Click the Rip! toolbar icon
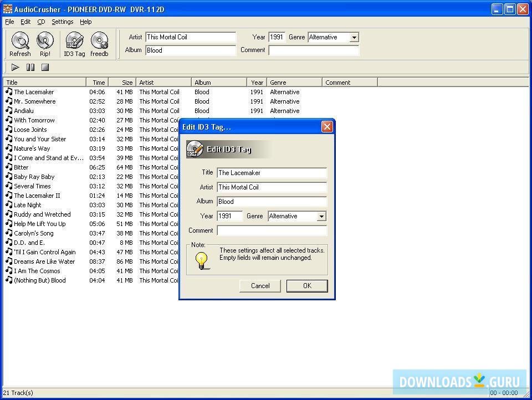The height and width of the screenshot is (400, 532). pos(45,41)
